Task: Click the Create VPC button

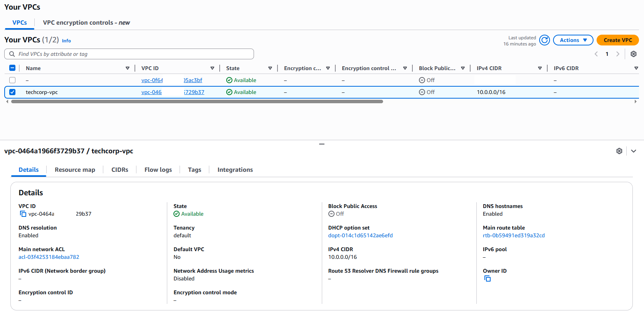Action: (617, 40)
